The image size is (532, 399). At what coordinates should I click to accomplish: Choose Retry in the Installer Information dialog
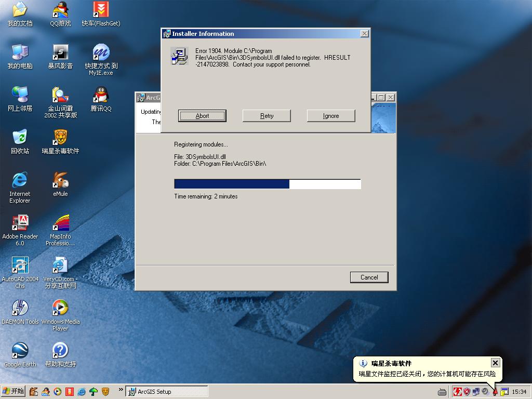pyautogui.click(x=267, y=116)
